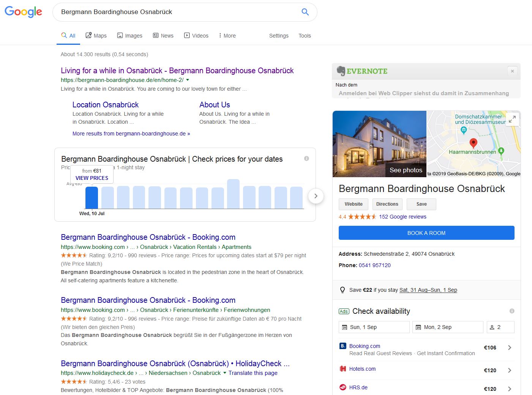Click the right arrow on the price graph
Viewport: 532px width, 395px height.
316,196
